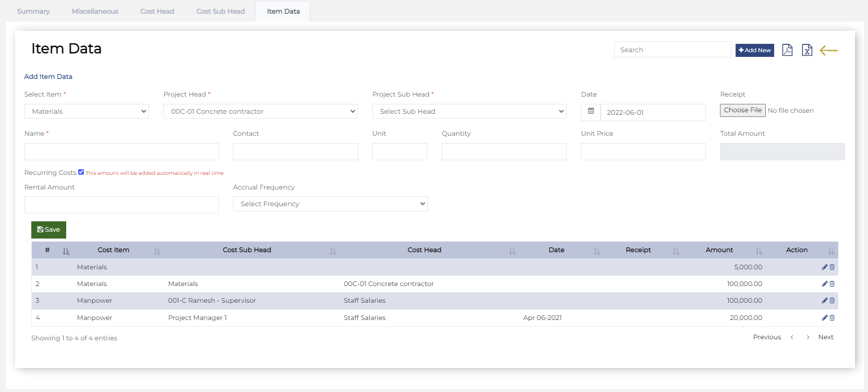Delete the Project Manager 1 row

832,318
